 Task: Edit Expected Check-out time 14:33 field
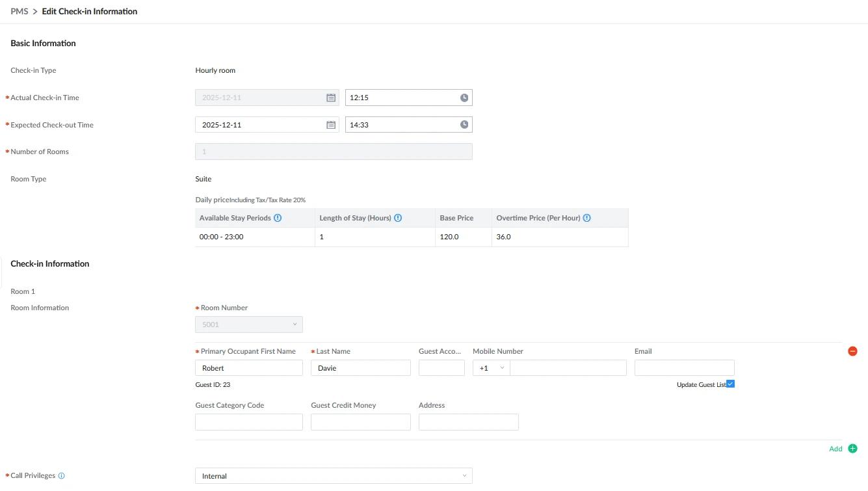408,125
